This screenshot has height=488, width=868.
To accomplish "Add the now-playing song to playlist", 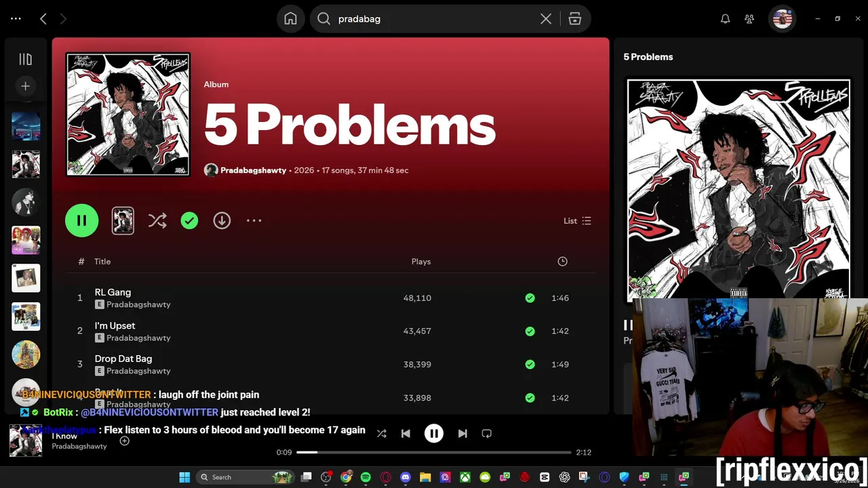I will [x=124, y=441].
